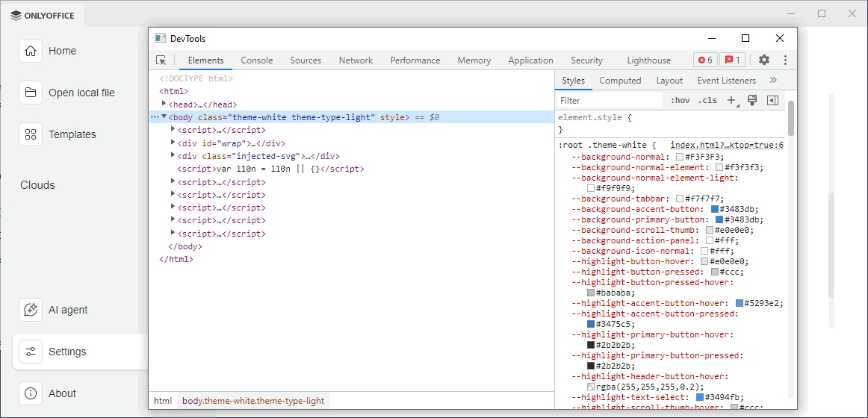Select the script var l10n line
Image resolution: width=868 pixels, height=418 pixels.
point(270,169)
